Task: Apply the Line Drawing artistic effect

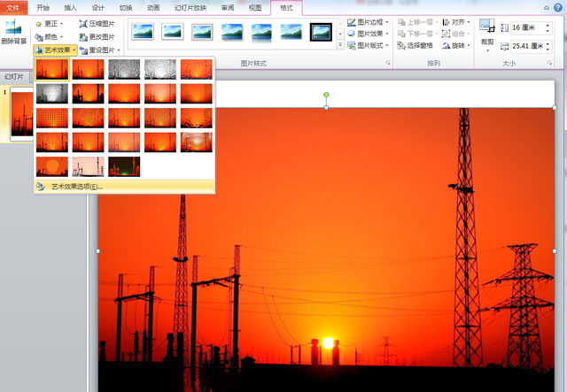Action: tap(197, 69)
